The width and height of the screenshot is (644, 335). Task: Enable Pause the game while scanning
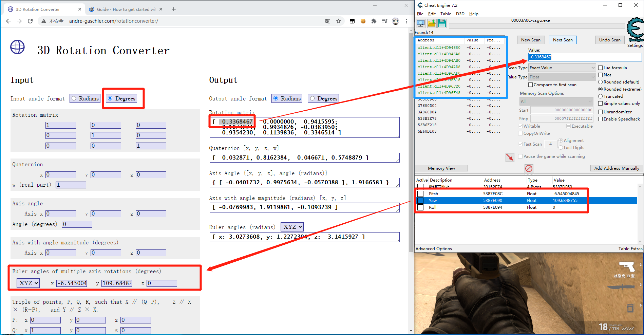(520, 156)
